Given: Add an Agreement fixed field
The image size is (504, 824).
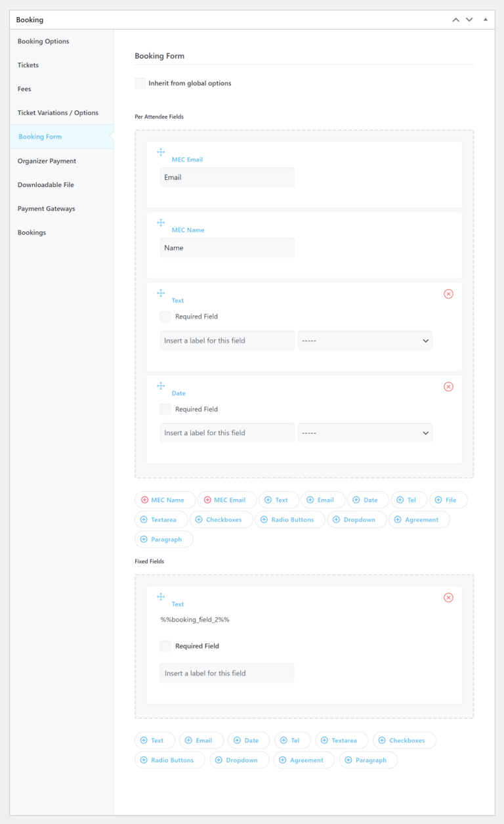Looking at the screenshot, I should tap(304, 760).
